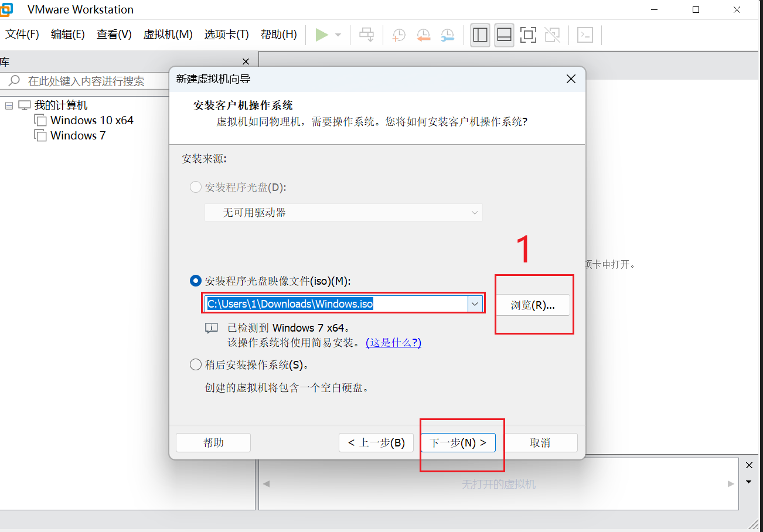The image size is (763, 532).
Task: Toggle the library sidebar view icon
Action: click(x=481, y=35)
